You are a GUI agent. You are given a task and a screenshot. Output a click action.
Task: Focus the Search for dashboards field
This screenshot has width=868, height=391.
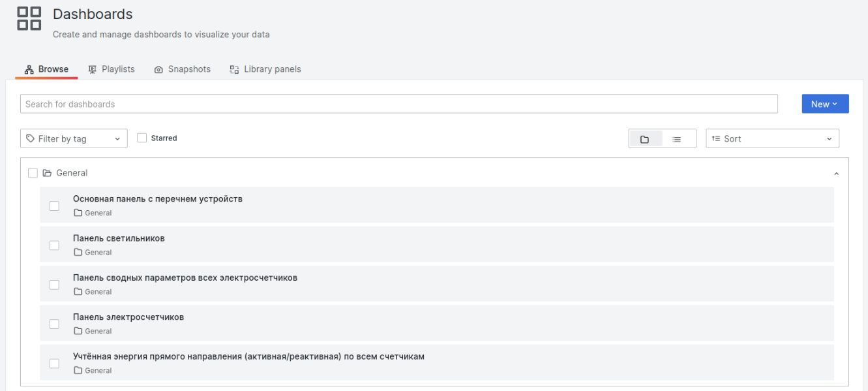click(x=399, y=104)
